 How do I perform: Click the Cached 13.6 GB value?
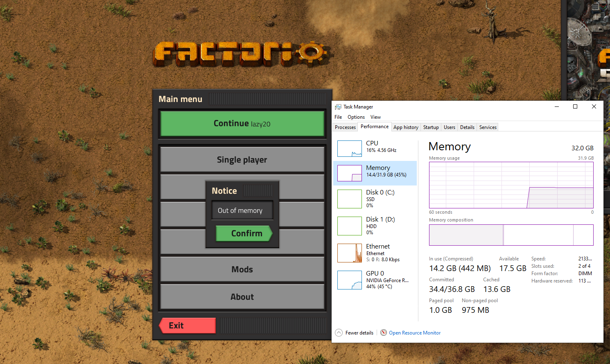pos(497,289)
